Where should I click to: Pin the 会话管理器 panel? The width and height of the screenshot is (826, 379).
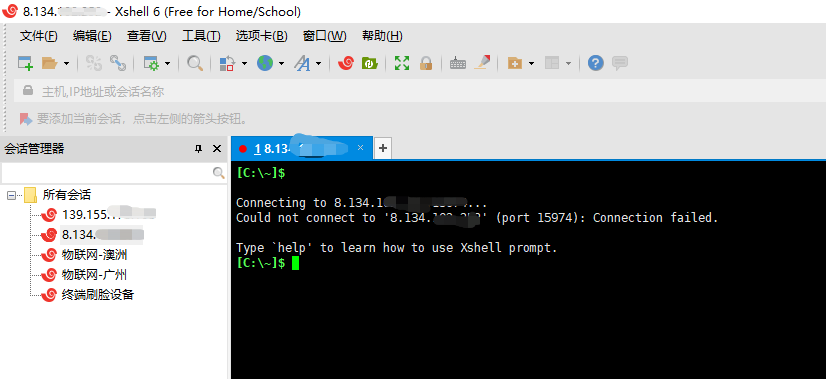coord(199,149)
